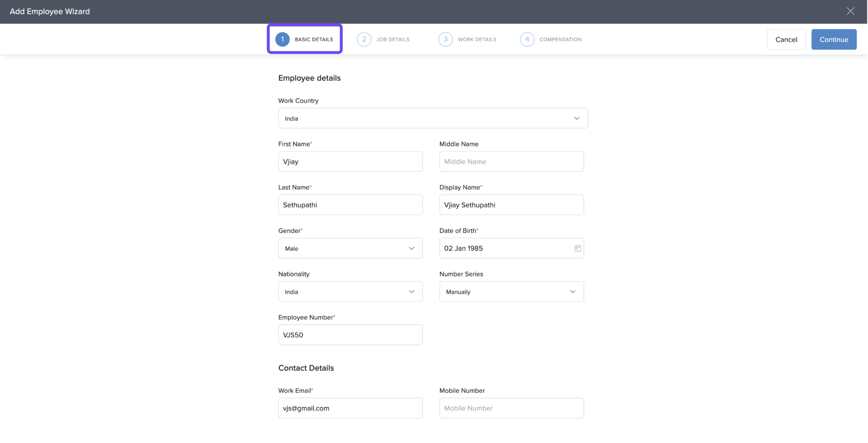Select the Employee Number input
This screenshot has width=868, height=443.
tap(350, 335)
